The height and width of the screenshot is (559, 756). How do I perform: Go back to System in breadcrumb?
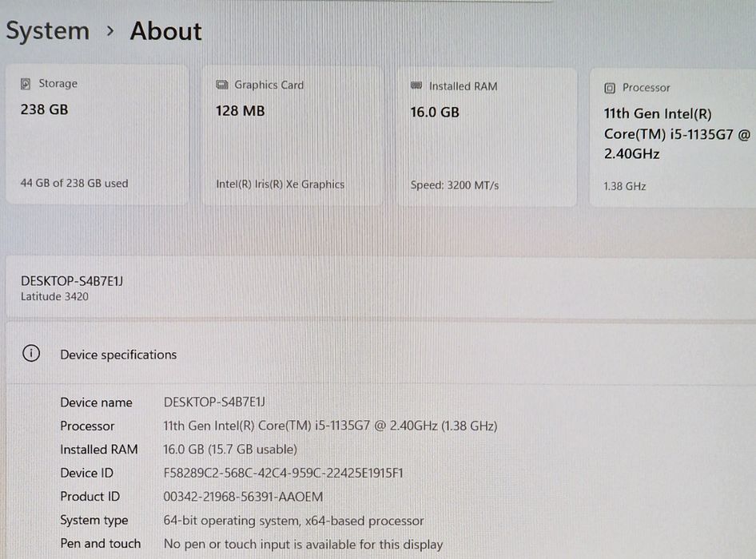coord(48,31)
